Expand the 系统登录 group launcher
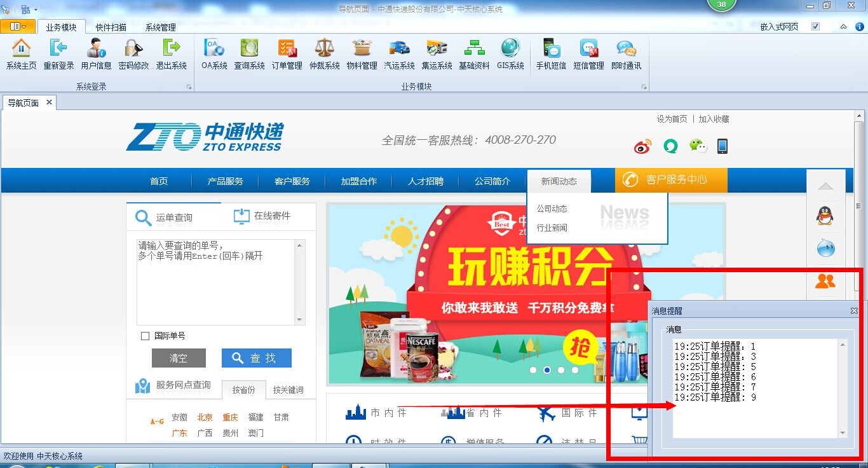The height and width of the screenshot is (468, 868). 189,87
